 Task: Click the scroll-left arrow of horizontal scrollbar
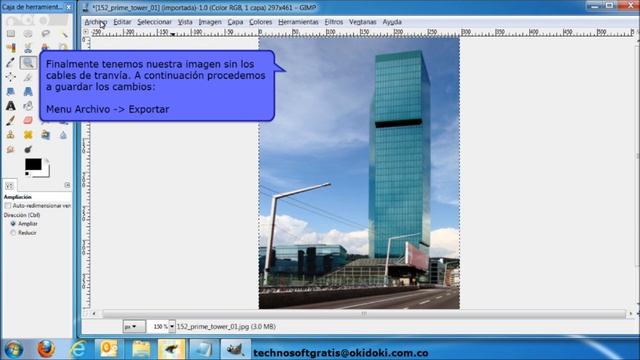(x=94, y=313)
